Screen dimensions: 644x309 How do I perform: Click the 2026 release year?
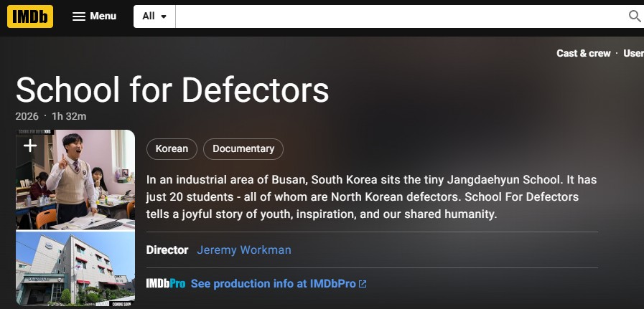click(27, 115)
